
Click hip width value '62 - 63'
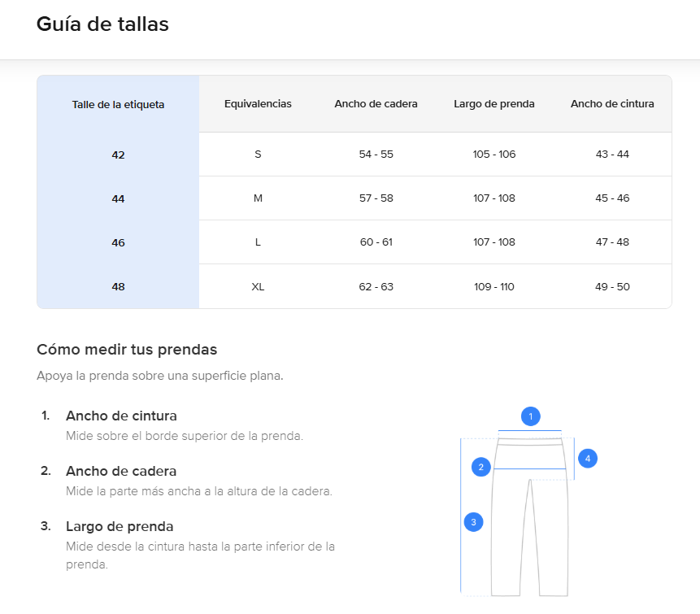376,287
